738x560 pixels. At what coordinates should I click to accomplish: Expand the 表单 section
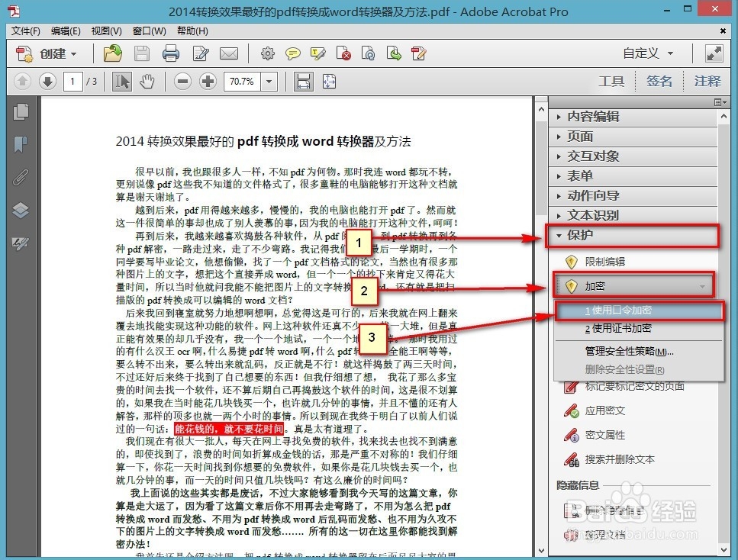633,176
